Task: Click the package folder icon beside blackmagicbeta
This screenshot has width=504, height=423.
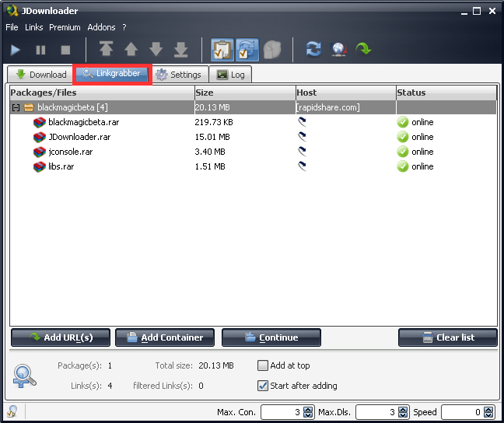Action: click(x=29, y=107)
